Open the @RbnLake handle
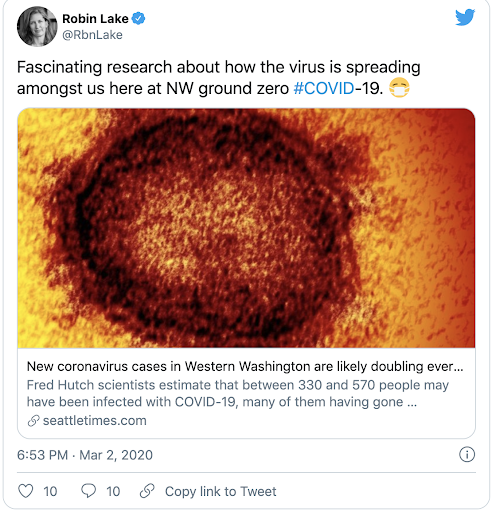The width and height of the screenshot is (492, 512). 92,35
